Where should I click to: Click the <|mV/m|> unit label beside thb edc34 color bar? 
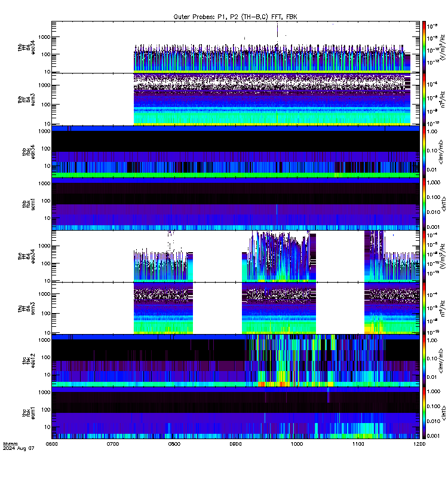pyautogui.click(x=442, y=152)
